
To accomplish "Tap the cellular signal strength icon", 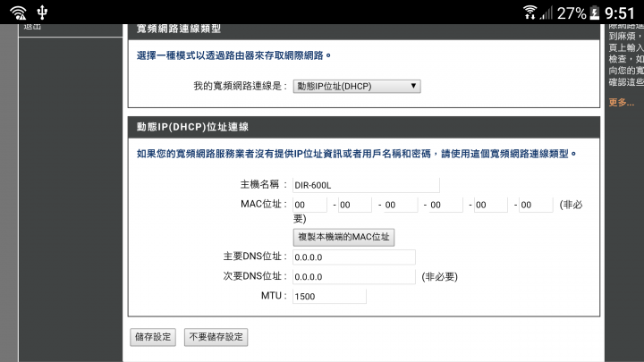I will pos(547,13).
